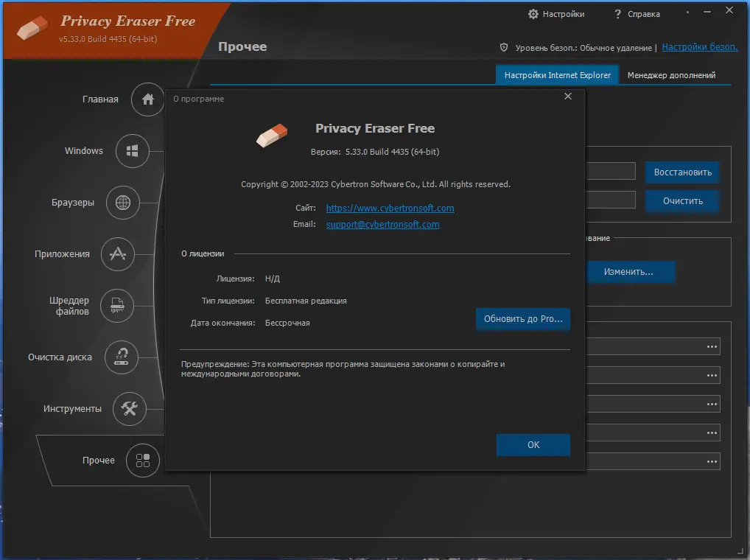
Task: Click the input field beside Очистить
Action: 611,200
